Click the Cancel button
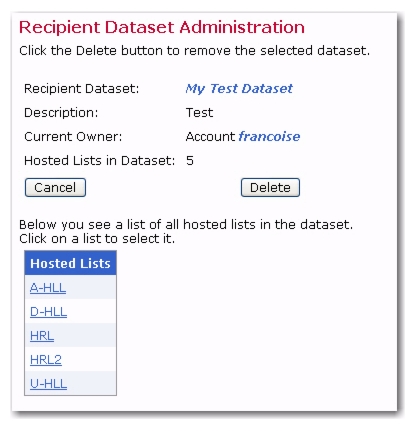The image size is (415, 431). (55, 187)
